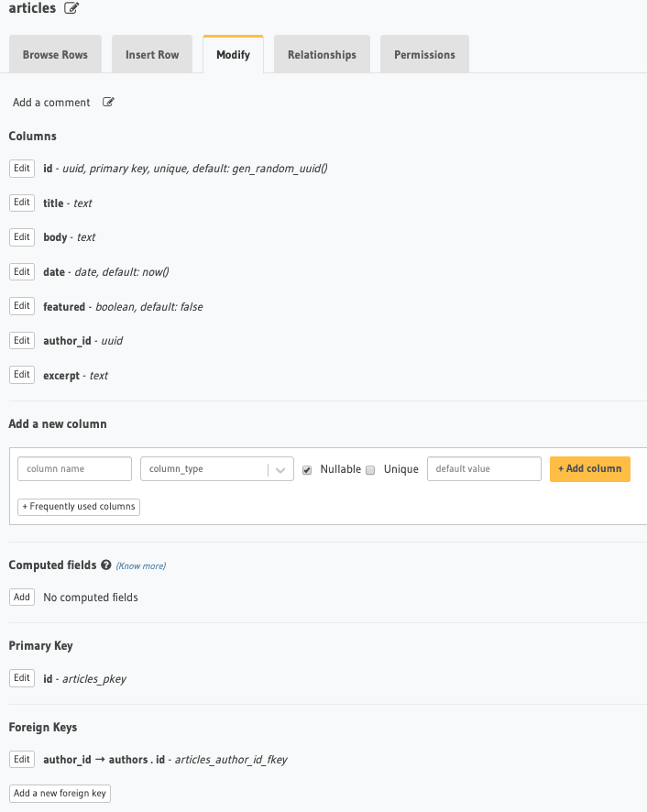This screenshot has width=647, height=812.
Task: Click Add under Computed fields
Action: pyautogui.click(x=21, y=597)
